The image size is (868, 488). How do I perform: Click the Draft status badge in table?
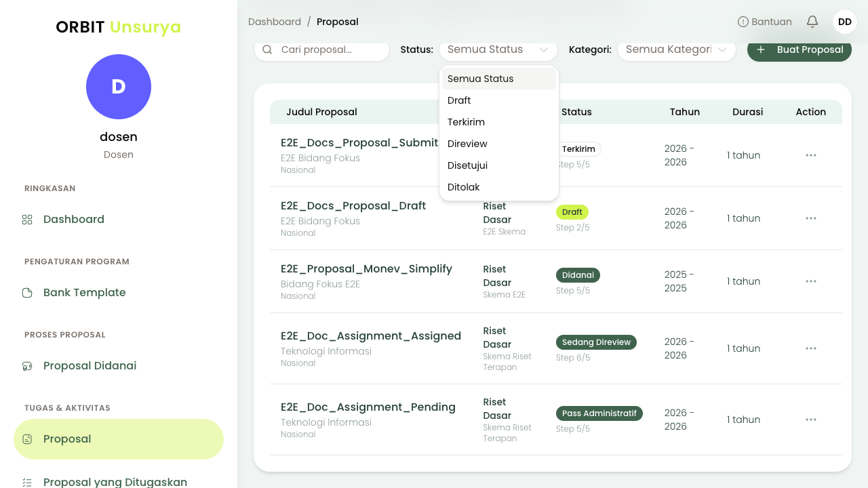572,212
